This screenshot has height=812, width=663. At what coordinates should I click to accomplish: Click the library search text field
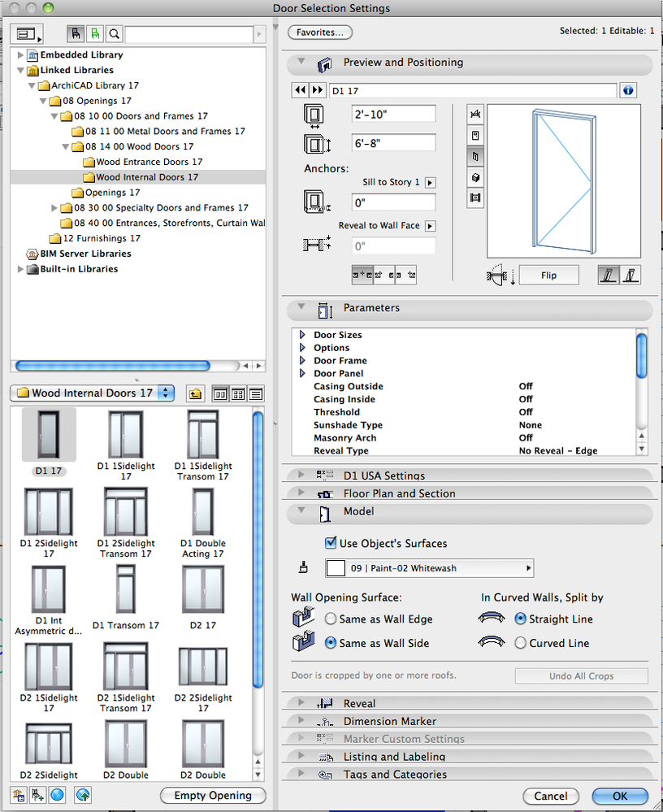point(189,34)
